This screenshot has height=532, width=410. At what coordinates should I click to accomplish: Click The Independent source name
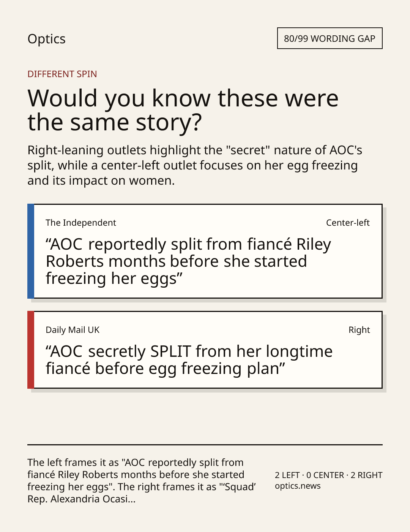pyautogui.click(x=81, y=223)
